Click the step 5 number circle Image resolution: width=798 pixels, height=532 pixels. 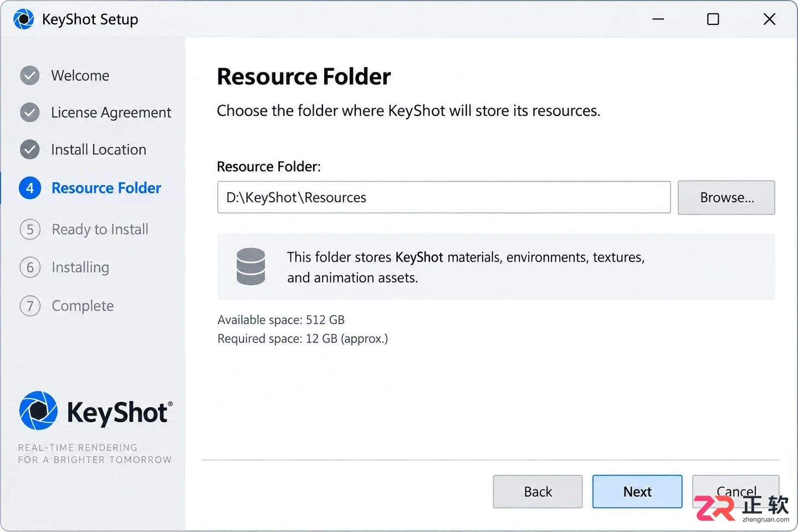coord(30,229)
